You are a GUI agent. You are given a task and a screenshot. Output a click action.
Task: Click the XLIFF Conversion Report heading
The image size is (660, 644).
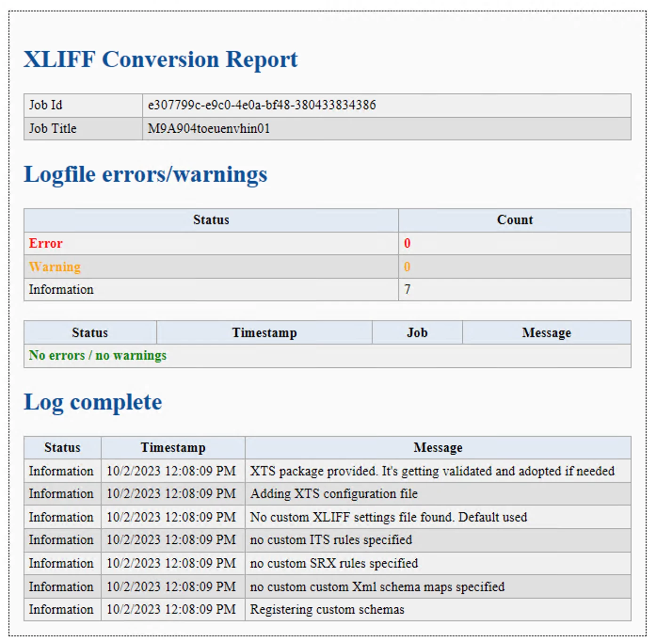(161, 60)
